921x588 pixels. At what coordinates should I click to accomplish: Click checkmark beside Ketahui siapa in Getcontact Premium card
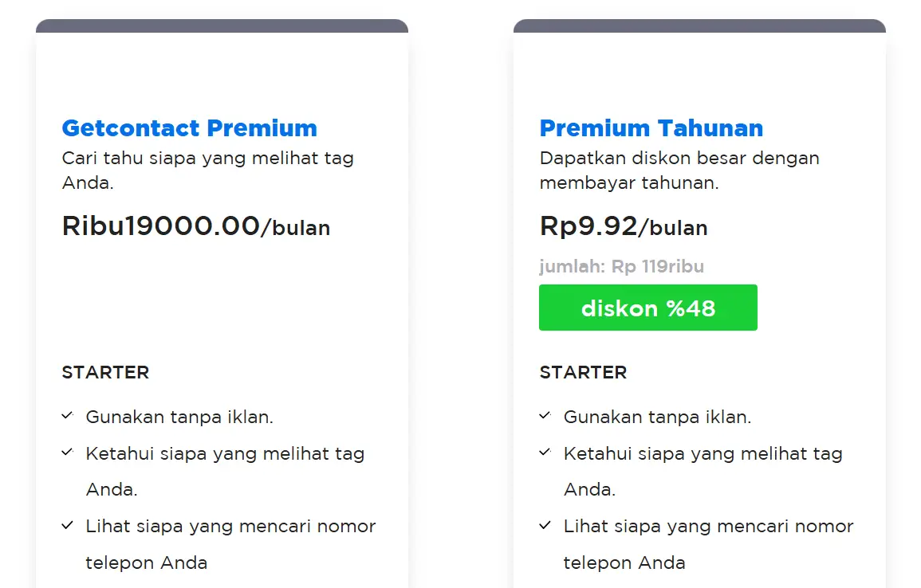click(x=68, y=453)
